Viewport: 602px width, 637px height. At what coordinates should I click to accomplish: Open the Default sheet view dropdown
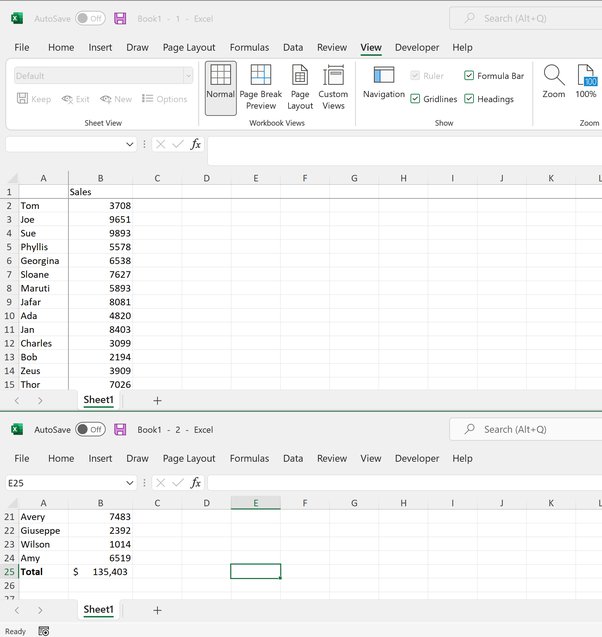[x=188, y=76]
